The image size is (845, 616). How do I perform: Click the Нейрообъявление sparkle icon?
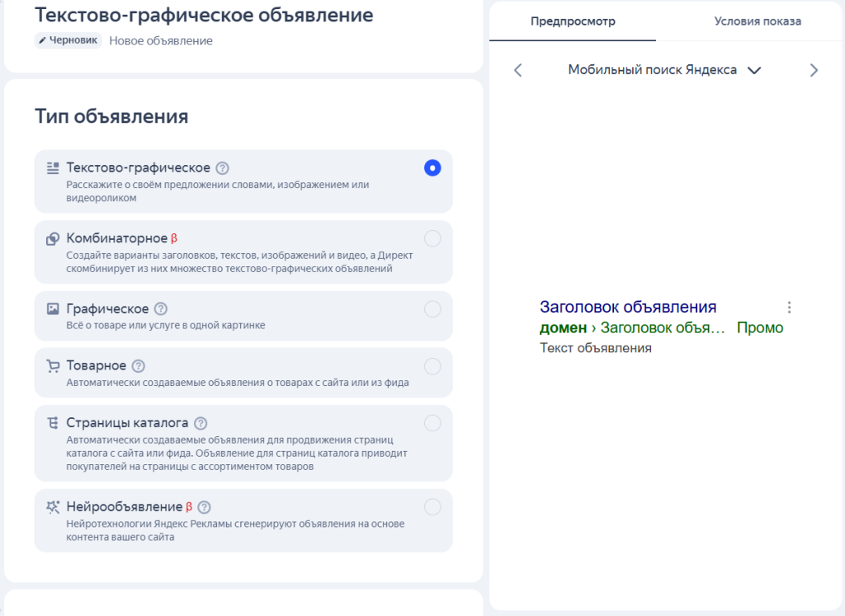53,506
